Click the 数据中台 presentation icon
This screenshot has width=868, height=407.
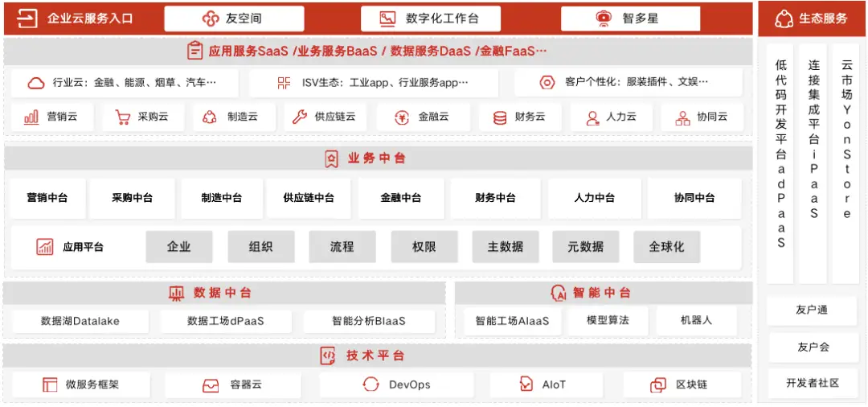pos(176,293)
